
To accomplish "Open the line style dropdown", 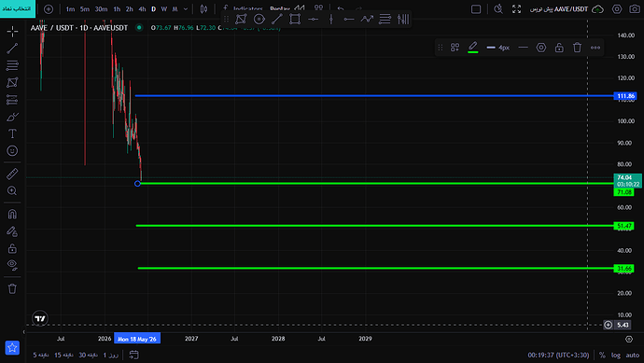I will tap(523, 48).
